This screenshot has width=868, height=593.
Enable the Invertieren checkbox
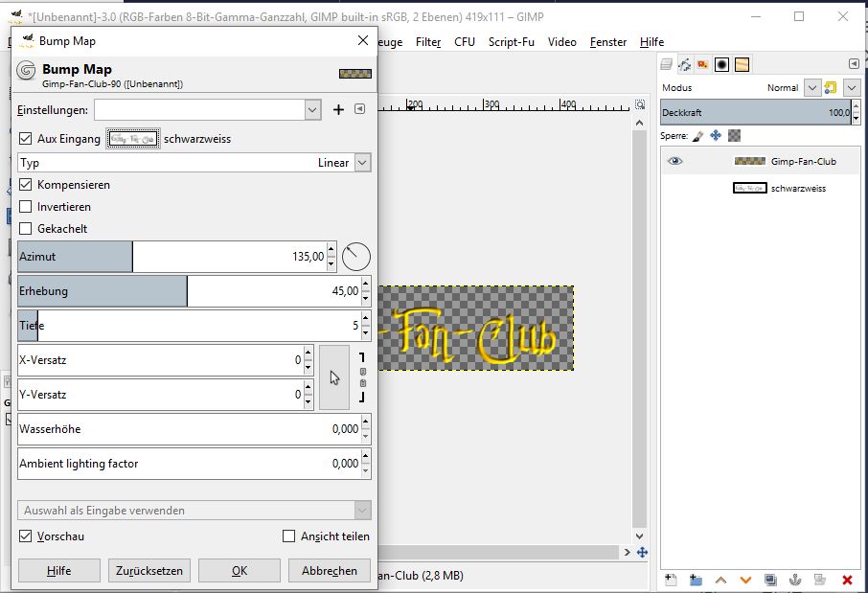coord(26,207)
